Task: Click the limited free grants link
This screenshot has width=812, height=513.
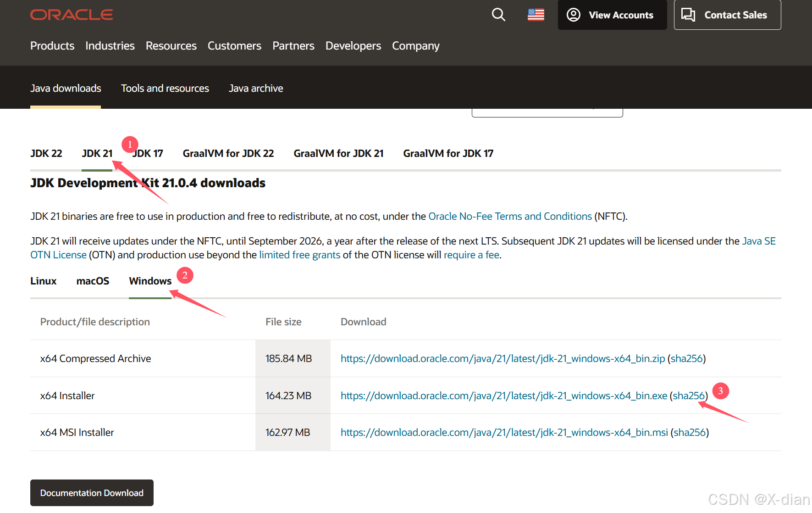Action: tap(299, 255)
